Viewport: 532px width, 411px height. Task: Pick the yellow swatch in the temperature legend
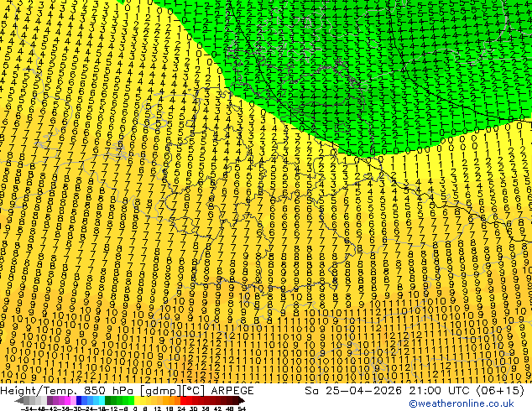[x=137, y=401]
